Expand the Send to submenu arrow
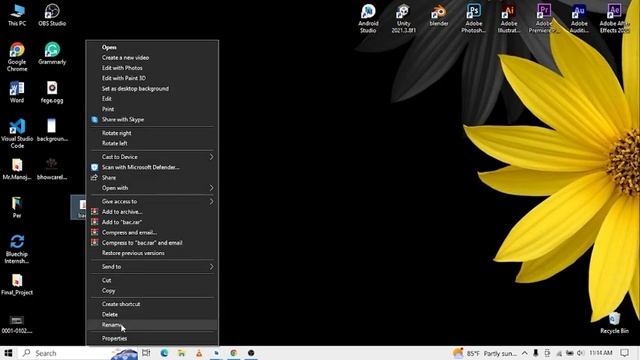This screenshot has height=360, width=640. [211, 267]
